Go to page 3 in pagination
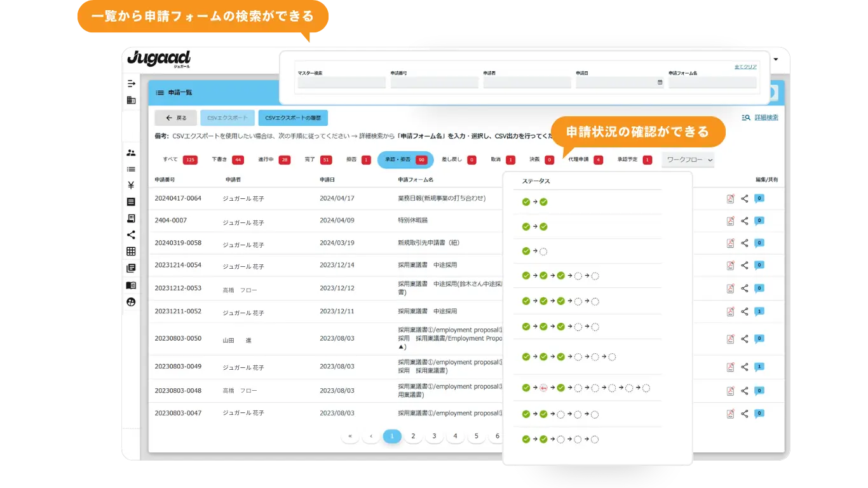This screenshot has height=488, width=868. 434,436
